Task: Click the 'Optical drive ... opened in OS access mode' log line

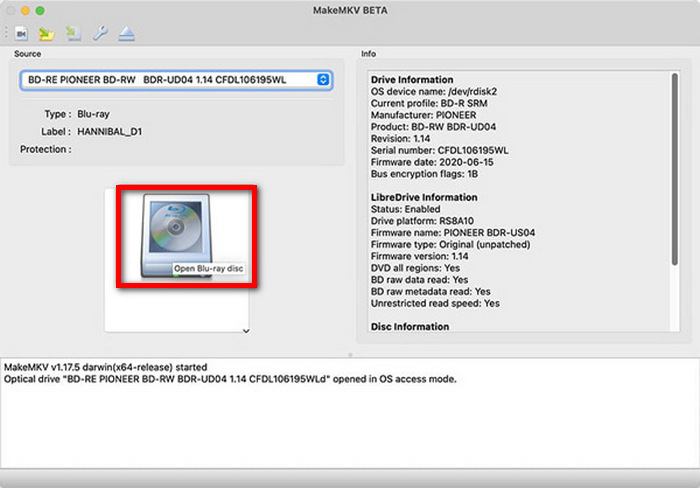Action: click(x=230, y=379)
